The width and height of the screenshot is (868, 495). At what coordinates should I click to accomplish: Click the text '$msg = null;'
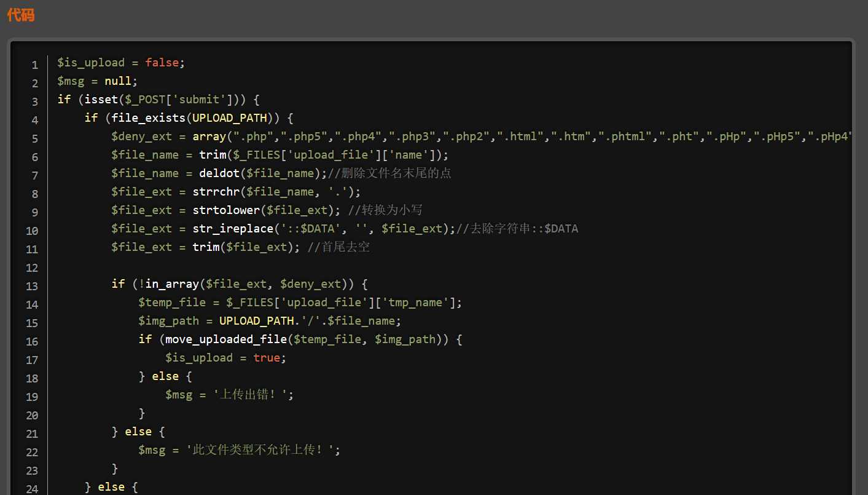98,81
